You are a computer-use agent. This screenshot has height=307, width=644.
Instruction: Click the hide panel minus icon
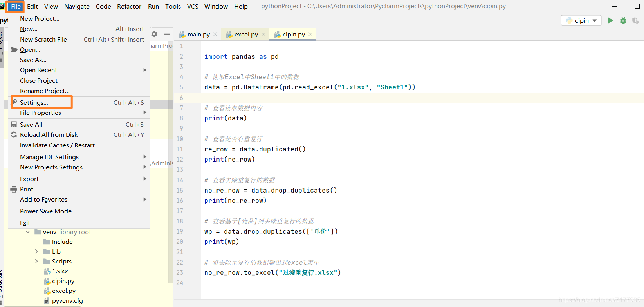pyautogui.click(x=167, y=34)
